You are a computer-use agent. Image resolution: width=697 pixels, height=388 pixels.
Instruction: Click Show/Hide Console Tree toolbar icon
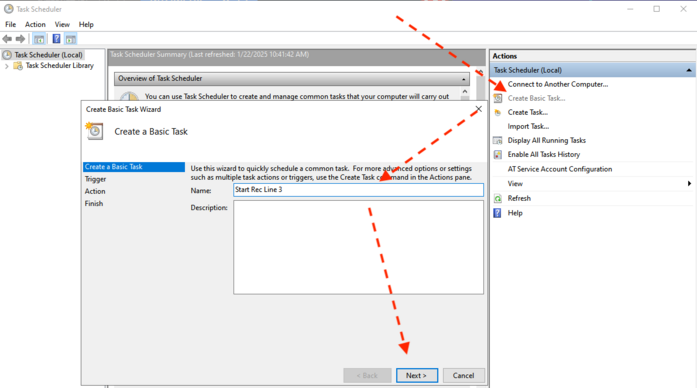point(39,39)
